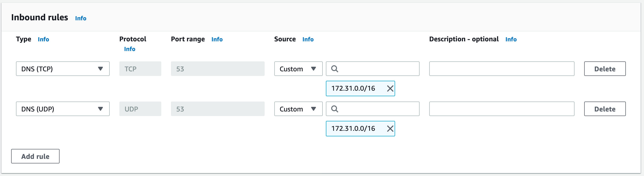Remove the 172.31.0.0/16 source from the DNS (UDP) rule
Image resolution: width=644 pixels, height=176 pixels.
tap(390, 129)
